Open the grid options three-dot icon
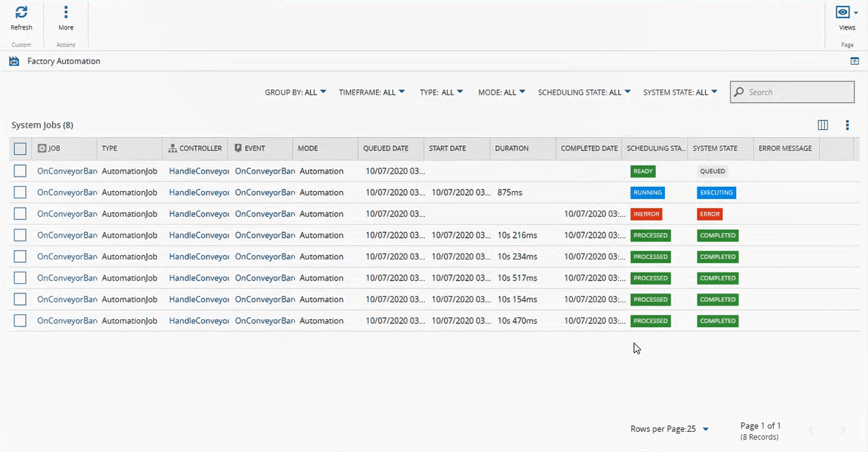Viewport: 868px width, 452px height. coord(847,125)
